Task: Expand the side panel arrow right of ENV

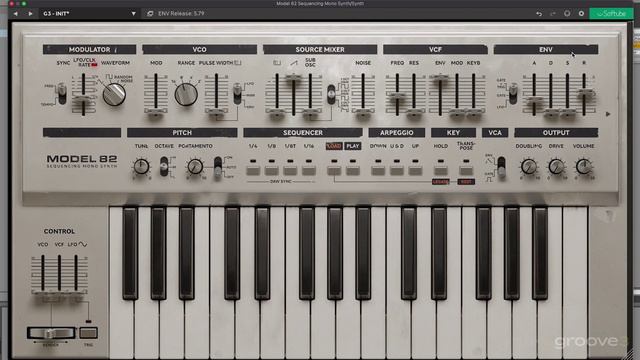Action: (608, 114)
